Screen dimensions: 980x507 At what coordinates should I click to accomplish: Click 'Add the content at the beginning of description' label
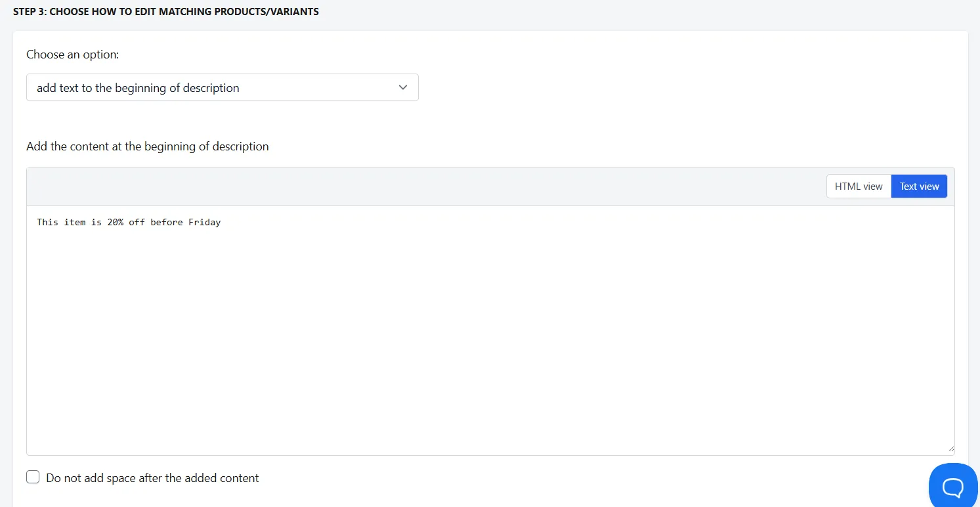click(x=148, y=146)
